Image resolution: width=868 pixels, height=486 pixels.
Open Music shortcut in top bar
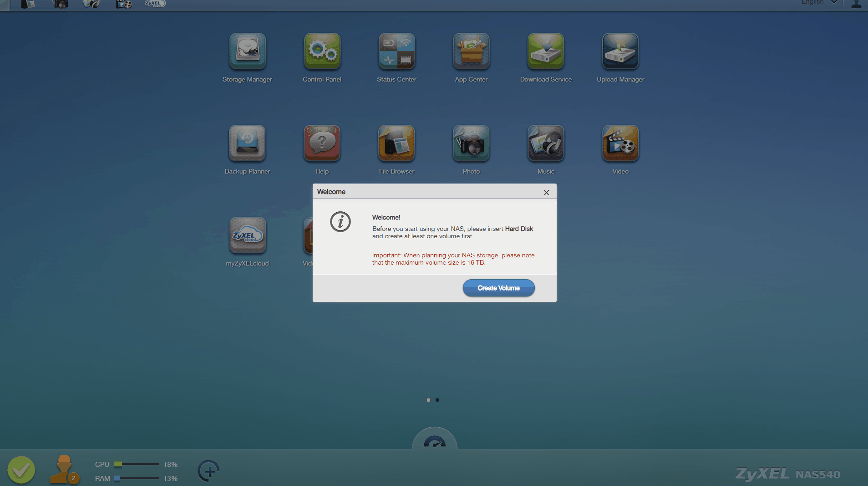coord(91,4)
